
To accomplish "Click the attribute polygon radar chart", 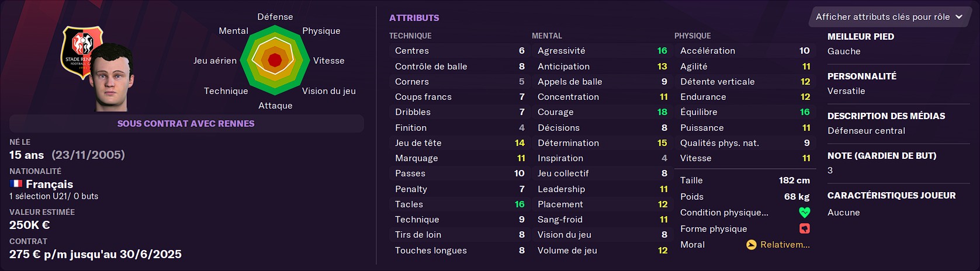I will [275, 60].
